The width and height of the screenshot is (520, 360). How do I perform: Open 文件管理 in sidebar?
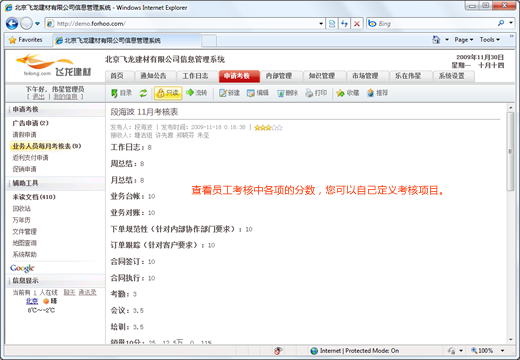(24, 232)
